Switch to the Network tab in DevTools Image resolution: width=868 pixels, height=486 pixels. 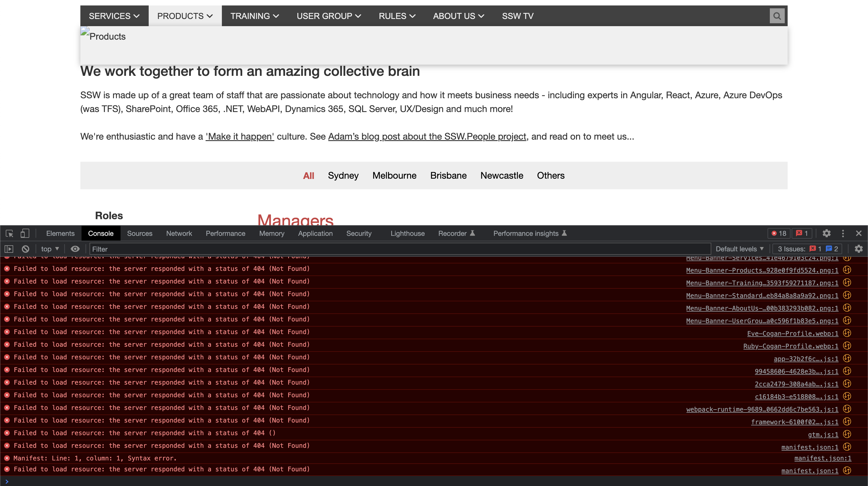click(x=179, y=234)
